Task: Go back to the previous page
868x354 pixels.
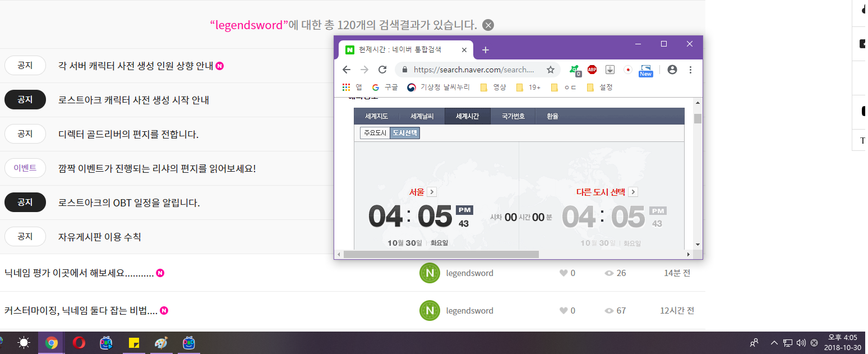Action: pyautogui.click(x=347, y=70)
